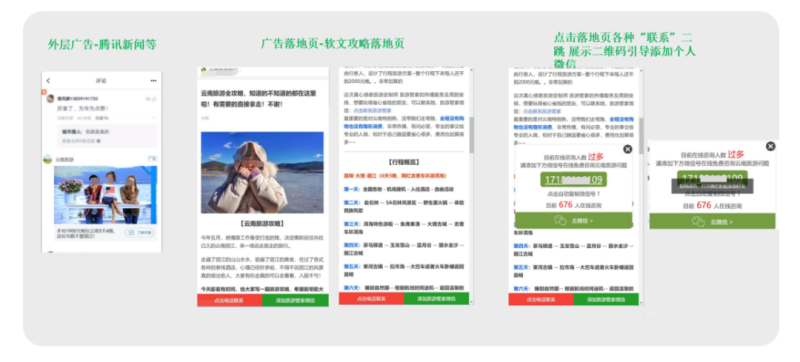The image size is (800, 362).
Task: Click 点击联系旅游管家 link on page behind the popup
Action: [542, 111]
